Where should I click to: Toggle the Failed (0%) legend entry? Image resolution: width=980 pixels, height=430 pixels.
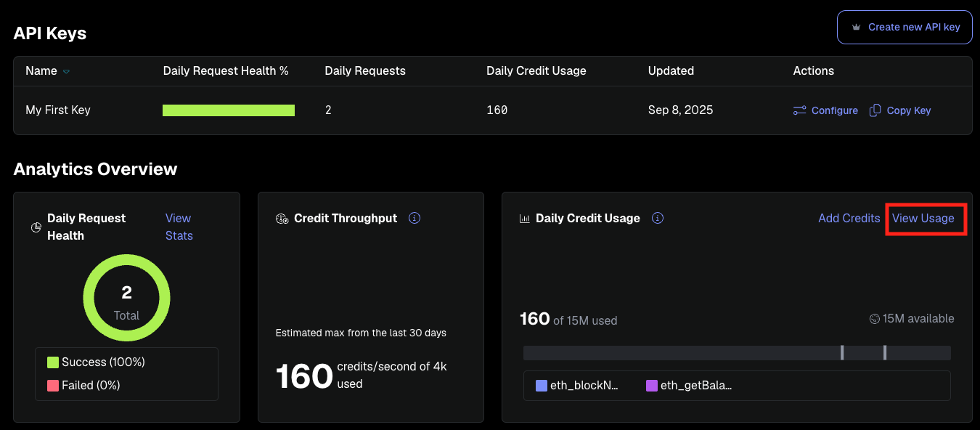[x=83, y=385]
